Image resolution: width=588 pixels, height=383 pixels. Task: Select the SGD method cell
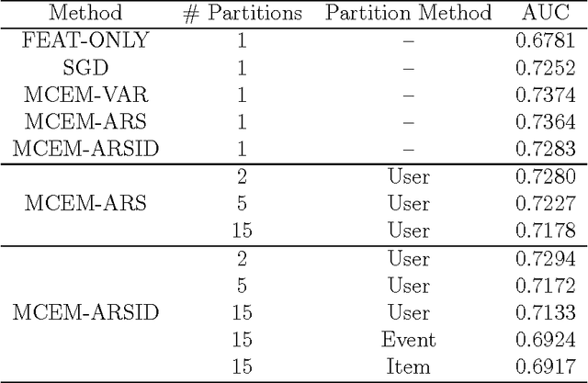[78, 68]
